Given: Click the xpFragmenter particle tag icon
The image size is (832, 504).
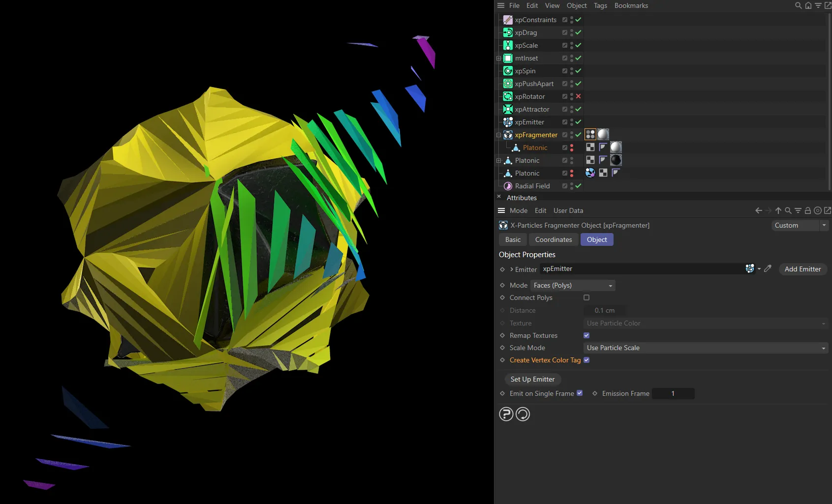Looking at the screenshot, I should coord(590,134).
